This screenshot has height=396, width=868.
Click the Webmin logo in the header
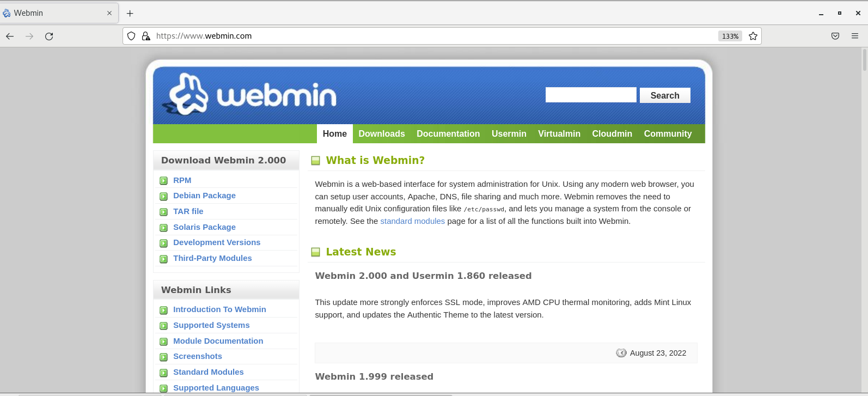click(252, 95)
